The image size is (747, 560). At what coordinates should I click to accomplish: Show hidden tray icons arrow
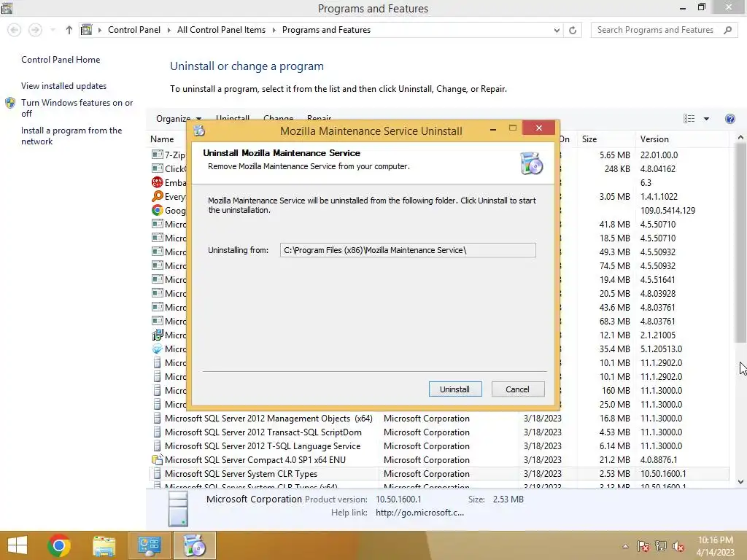(625, 546)
